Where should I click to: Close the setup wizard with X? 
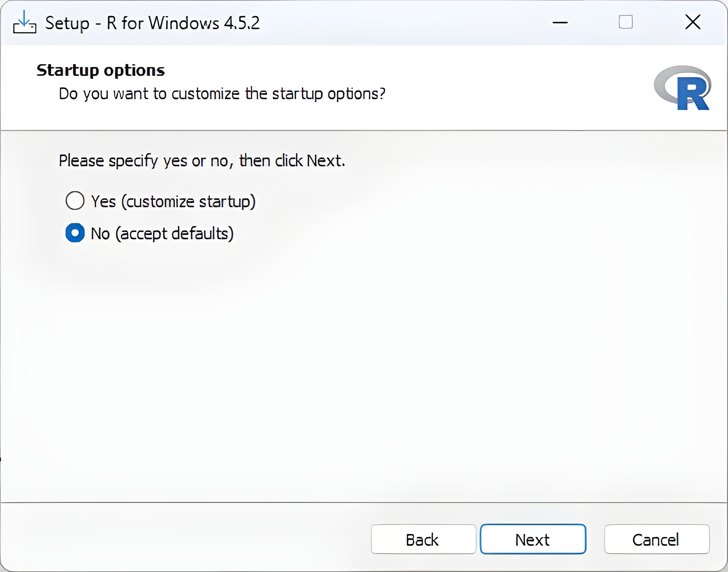pyautogui.click(x=693, y=22)
